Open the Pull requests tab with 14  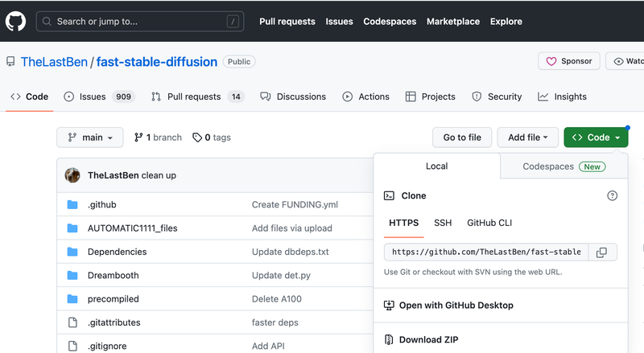tap(198, 96)
